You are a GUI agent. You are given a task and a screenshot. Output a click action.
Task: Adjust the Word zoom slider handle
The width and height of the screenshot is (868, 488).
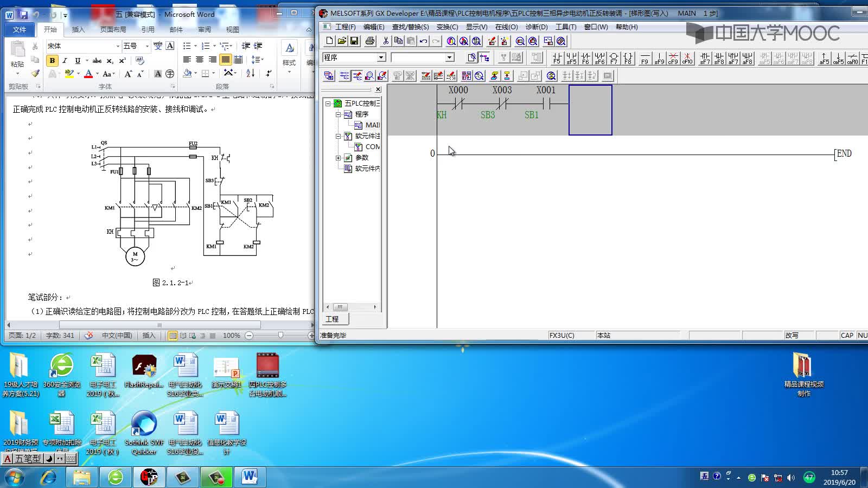click(x=280, y=336)
